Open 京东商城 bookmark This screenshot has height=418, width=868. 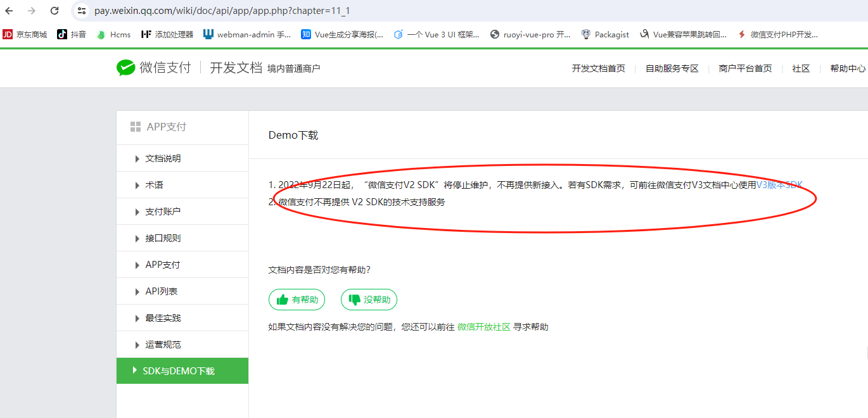tap(25, 35)
